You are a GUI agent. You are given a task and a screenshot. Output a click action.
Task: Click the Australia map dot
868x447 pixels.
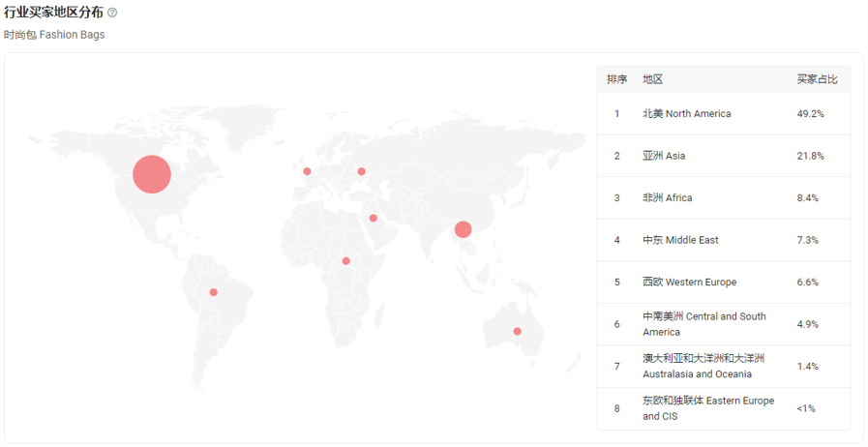(517, 331)
